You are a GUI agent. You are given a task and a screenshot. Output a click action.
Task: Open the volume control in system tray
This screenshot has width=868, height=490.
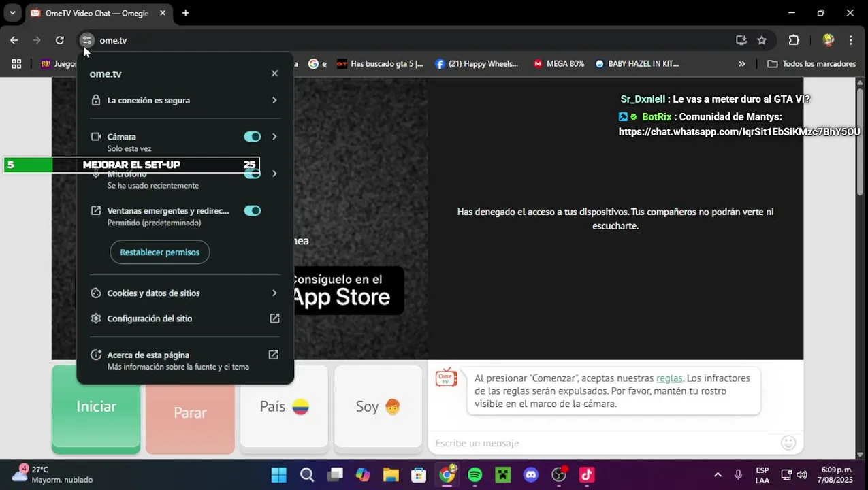click(801, 475)
